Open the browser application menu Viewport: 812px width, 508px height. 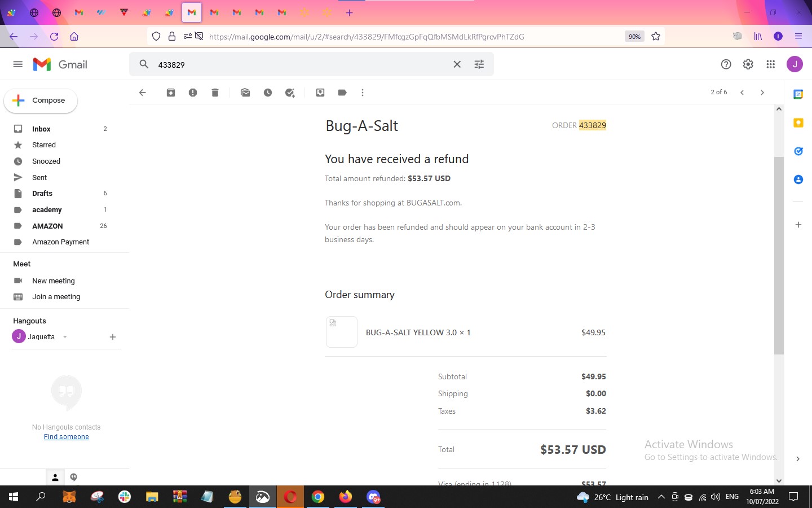[x=798, y=36]
